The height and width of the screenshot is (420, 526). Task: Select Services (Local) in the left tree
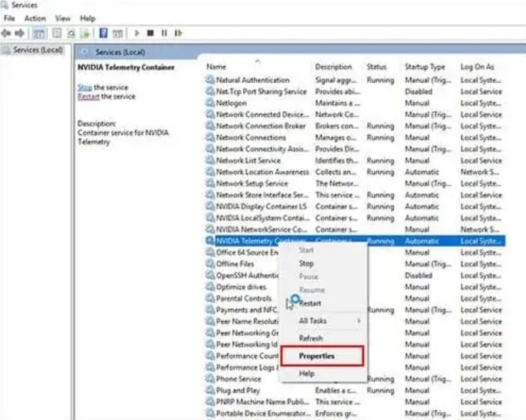pyautogui.click(x=38, y=50)
